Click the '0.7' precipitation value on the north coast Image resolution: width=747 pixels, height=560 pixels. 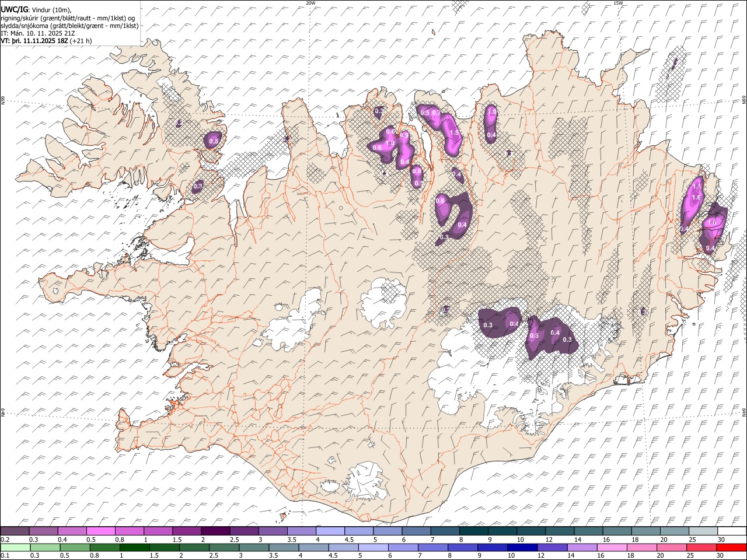pyautogui.click(x=435, y=113)
